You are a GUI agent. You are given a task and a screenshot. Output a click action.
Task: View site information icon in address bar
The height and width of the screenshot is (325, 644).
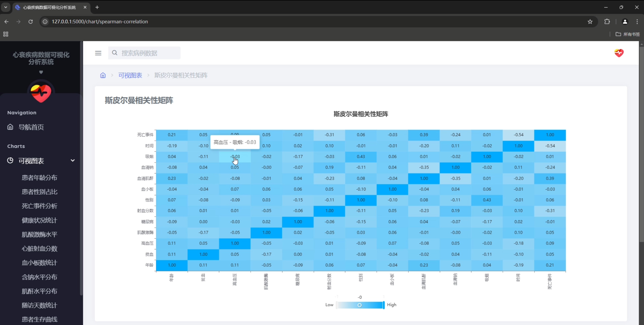click(45, 22)
